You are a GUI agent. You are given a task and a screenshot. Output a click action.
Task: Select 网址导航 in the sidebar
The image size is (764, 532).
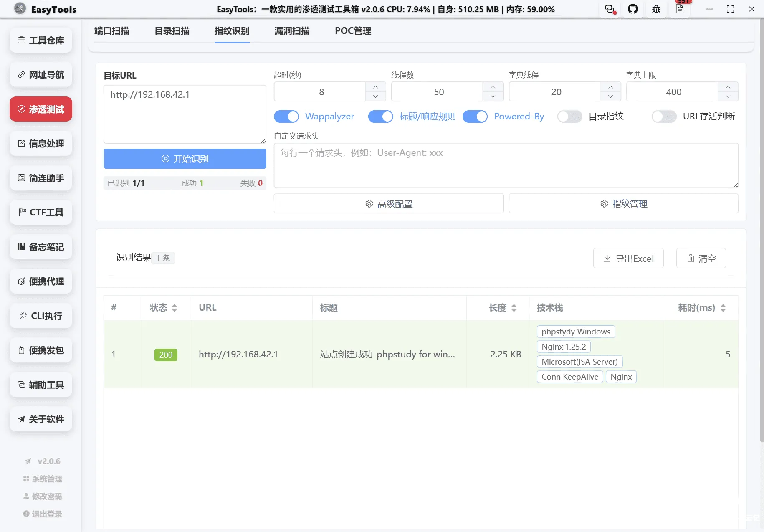tap(40, 74)
